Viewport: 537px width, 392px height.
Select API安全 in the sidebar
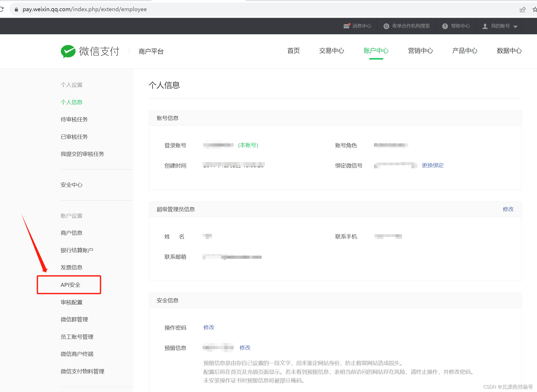tap(70, 285)
